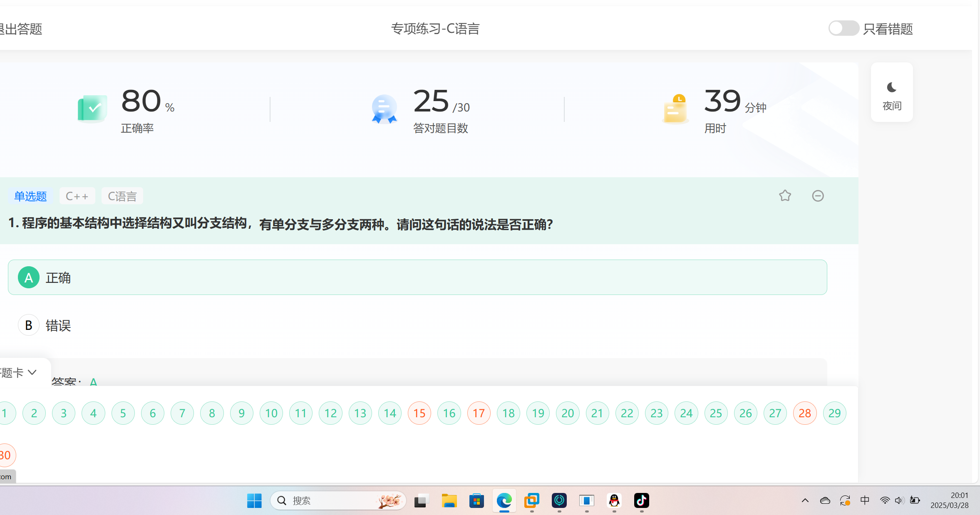Collapse the answer card chevron

(x=32, y=372)
